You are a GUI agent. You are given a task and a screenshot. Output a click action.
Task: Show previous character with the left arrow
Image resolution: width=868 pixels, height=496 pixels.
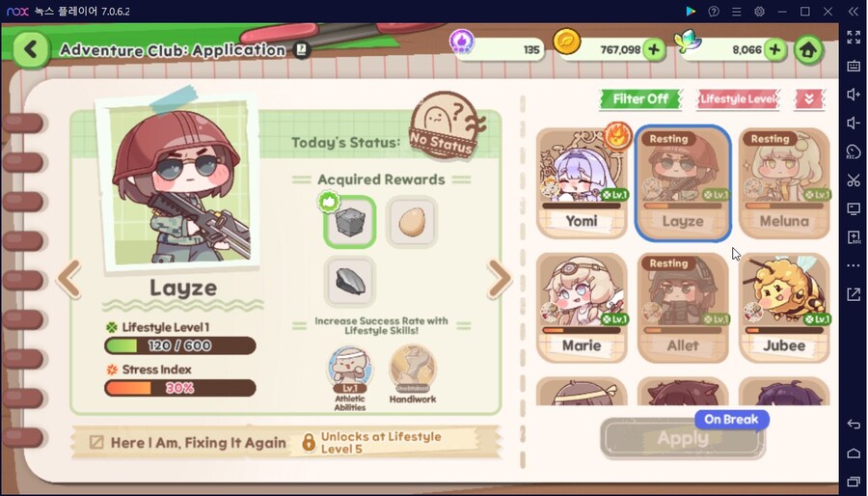(x=69, y=279)
